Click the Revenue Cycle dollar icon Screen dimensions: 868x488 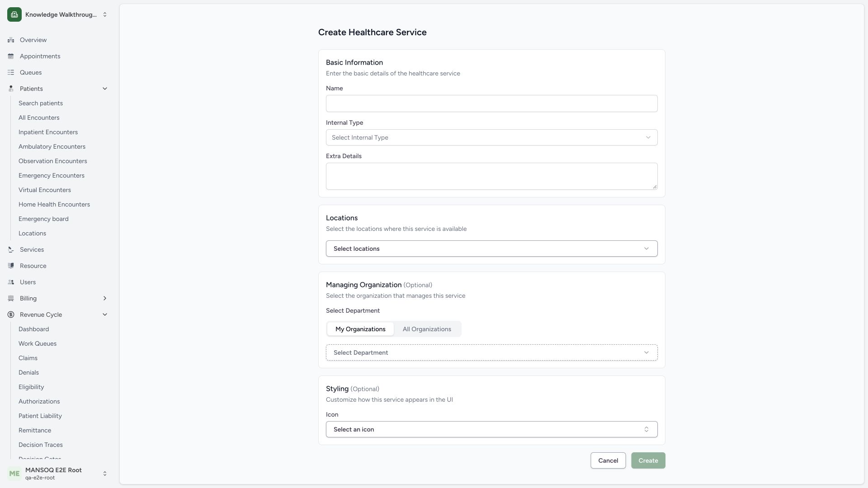click(x=11, y=314)
